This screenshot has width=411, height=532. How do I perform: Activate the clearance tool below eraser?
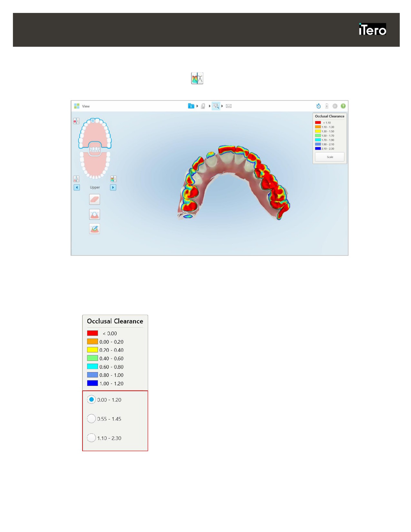[94, 214]
